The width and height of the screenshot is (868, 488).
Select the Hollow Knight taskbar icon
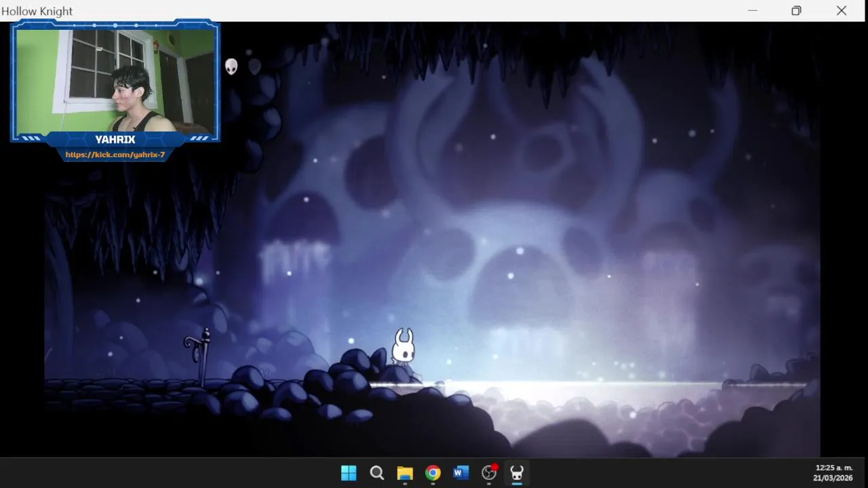tap(517, 473)
